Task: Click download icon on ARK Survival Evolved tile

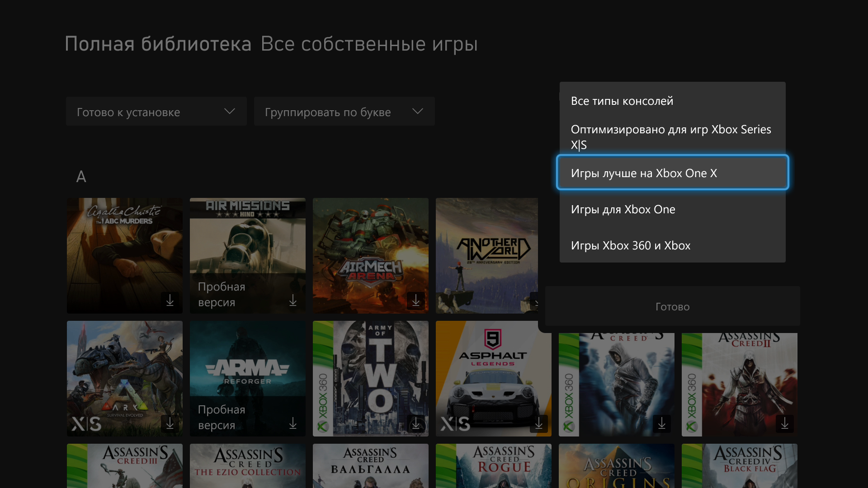Action: tap(170, 423)
